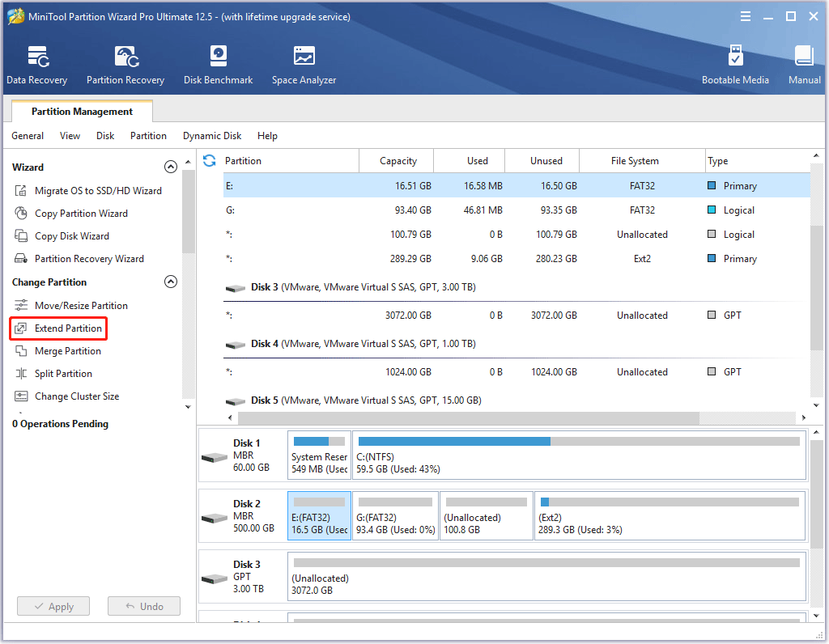Select the C:(NTFS) partition block on Disk 1
The width and height of the screenshot is (829, 644).
[x=579, y=455]
